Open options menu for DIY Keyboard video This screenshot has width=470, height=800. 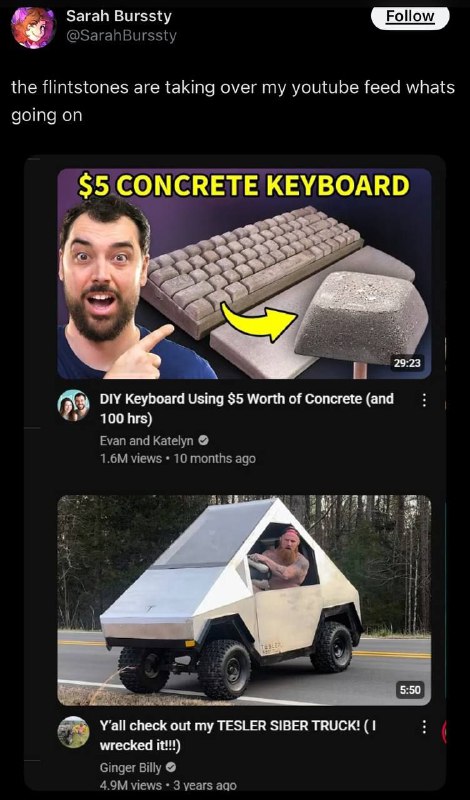click(423, 401)
